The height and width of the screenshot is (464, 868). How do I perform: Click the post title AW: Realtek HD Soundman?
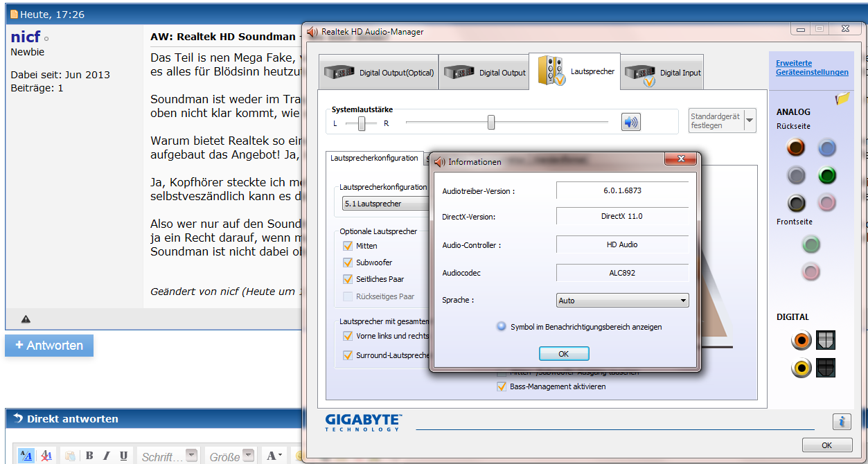click(223, 37)
